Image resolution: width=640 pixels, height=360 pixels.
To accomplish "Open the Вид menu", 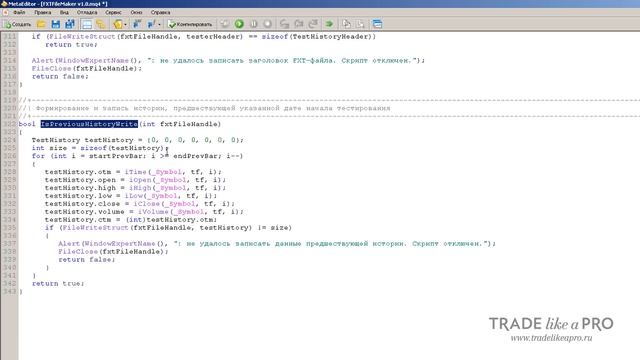I will 64,12.
